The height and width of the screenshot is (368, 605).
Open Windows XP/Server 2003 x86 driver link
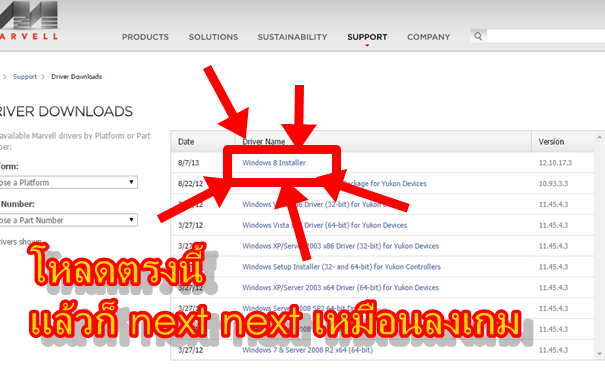coord(340,246)
